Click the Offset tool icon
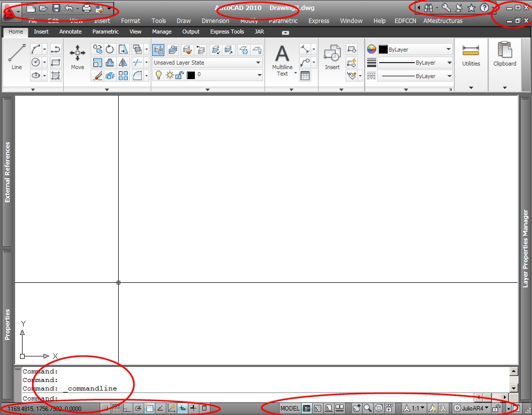This screenshot has height=415, width=532. pos(110,63)
